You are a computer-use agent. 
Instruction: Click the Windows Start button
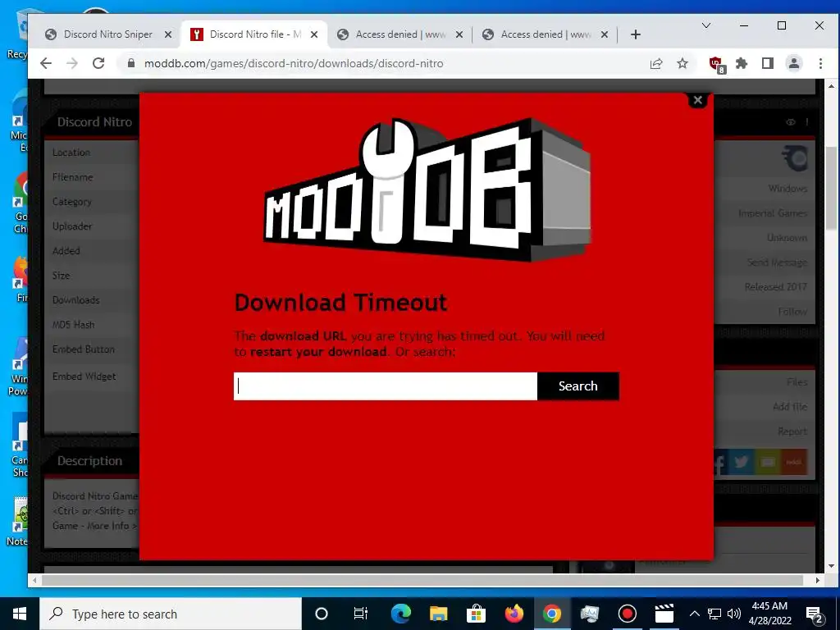coord(20,614)
